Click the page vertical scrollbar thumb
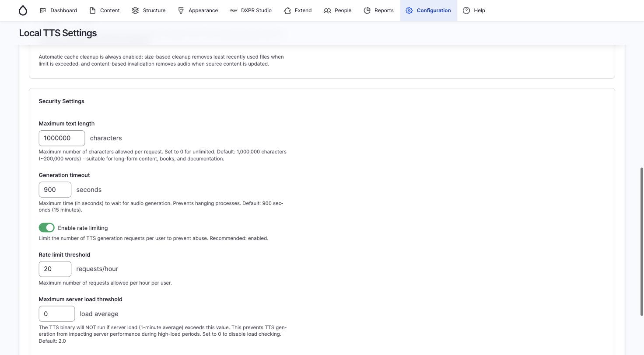This screenshot has width=644, height=355. (x=642, y=241)
